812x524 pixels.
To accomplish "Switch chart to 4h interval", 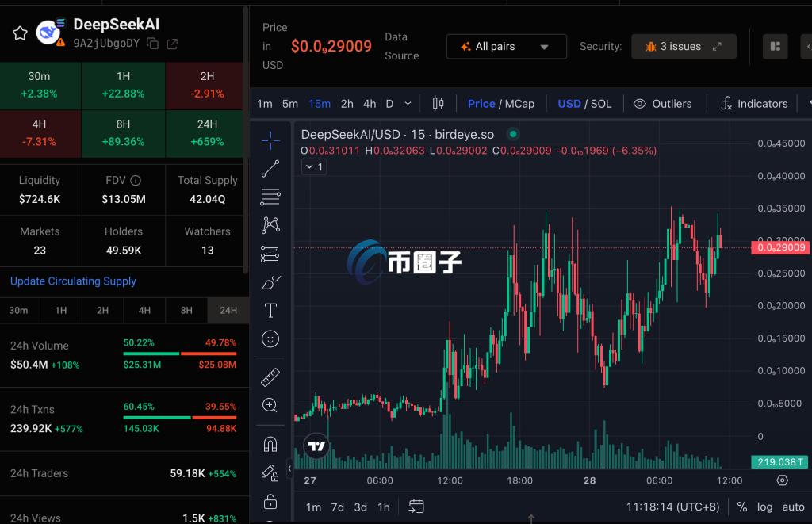I will point(370,104).
